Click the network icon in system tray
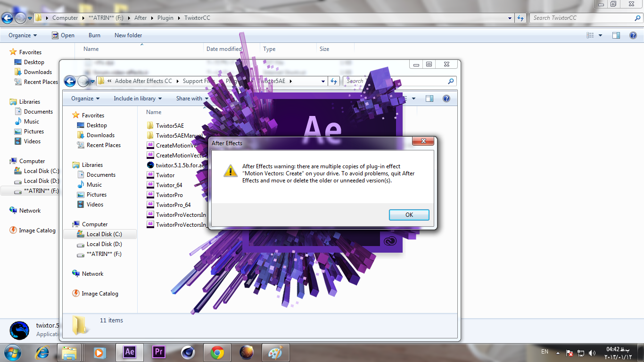The width and height of the screenshot is (644, 362). click(581, 353)
